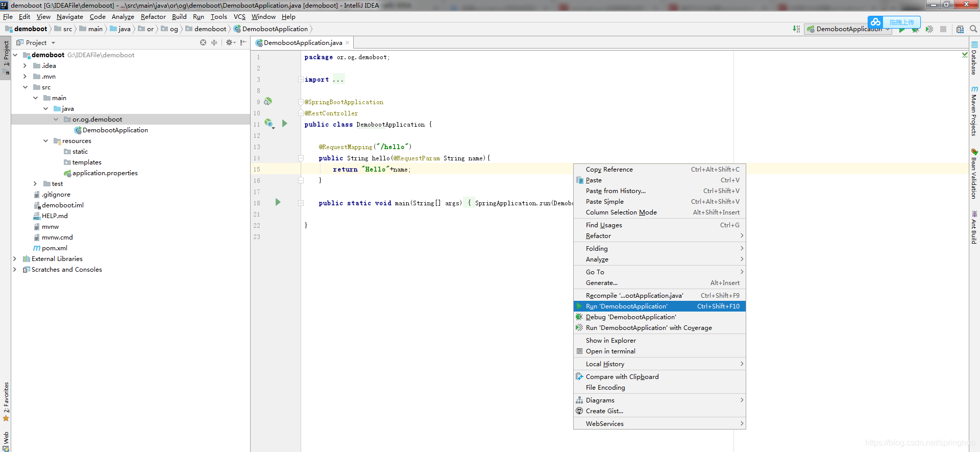Image resolution: width=980 pixels, height=452 pixels.
Task: Click Find Usages in context menu
Action: [659, 225]
